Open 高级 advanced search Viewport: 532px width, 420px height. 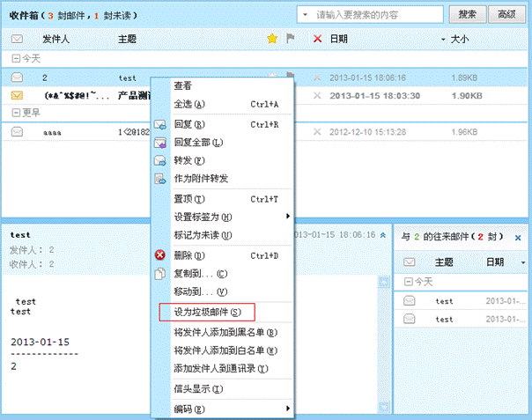click(x=506, y=14)
